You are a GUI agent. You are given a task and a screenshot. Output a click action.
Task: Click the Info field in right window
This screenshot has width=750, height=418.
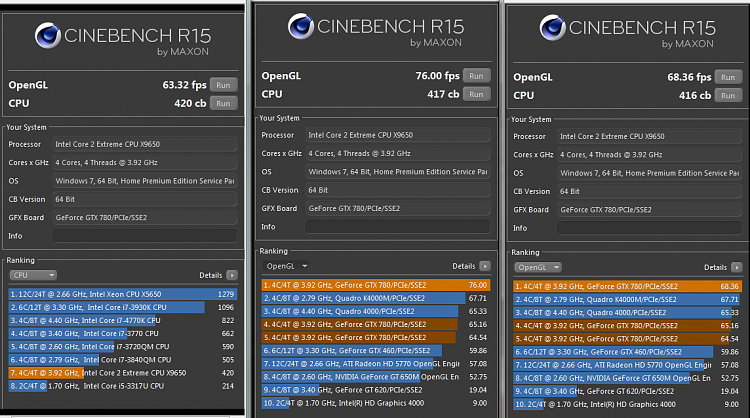click(x=650, y=228)
